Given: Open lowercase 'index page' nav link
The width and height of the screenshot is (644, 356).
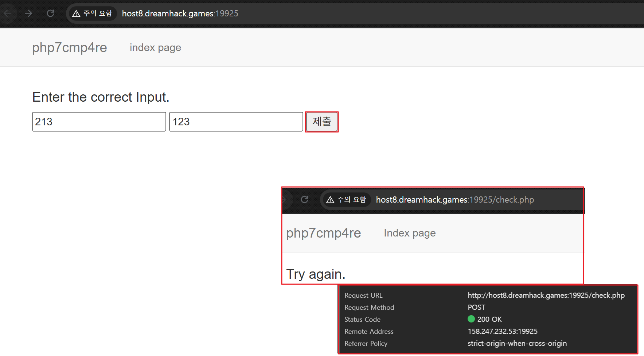Looking at the screenshot, I should pyautogui.click(x=155, y=48).
